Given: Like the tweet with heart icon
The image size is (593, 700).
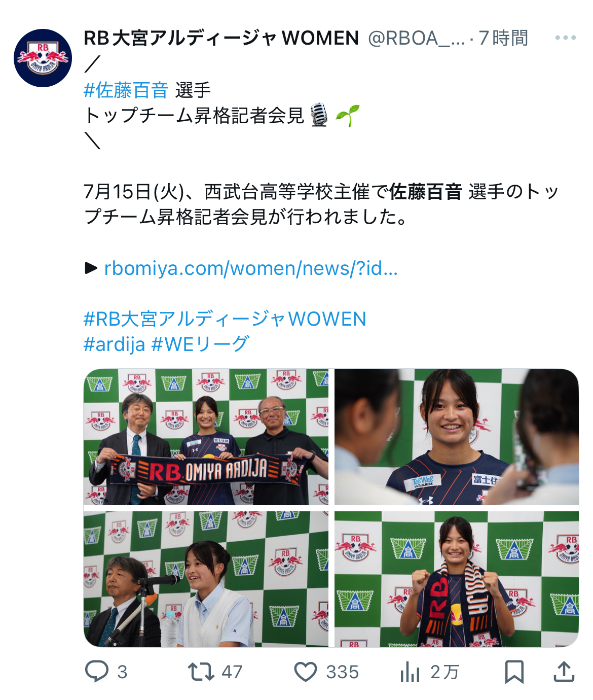Looking at the screenshot, I should coord(306,672).
